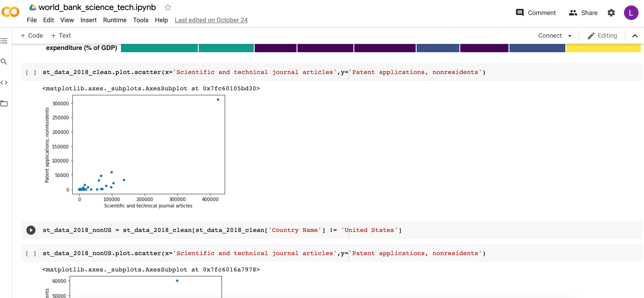Expand the Connect dropdown arrow
This screenshot has height=298, width=644.
tap(570, 36)
